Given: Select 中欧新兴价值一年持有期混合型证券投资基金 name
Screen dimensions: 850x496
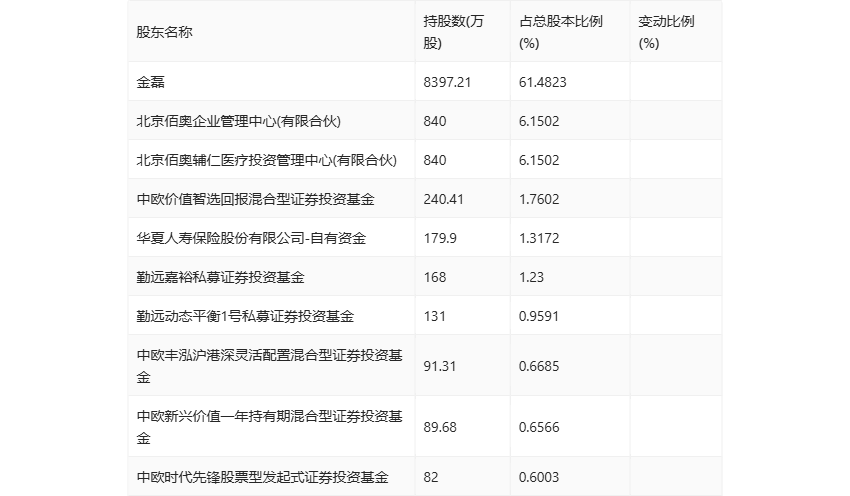Looking at the screenshot, I should click(269, 427).
